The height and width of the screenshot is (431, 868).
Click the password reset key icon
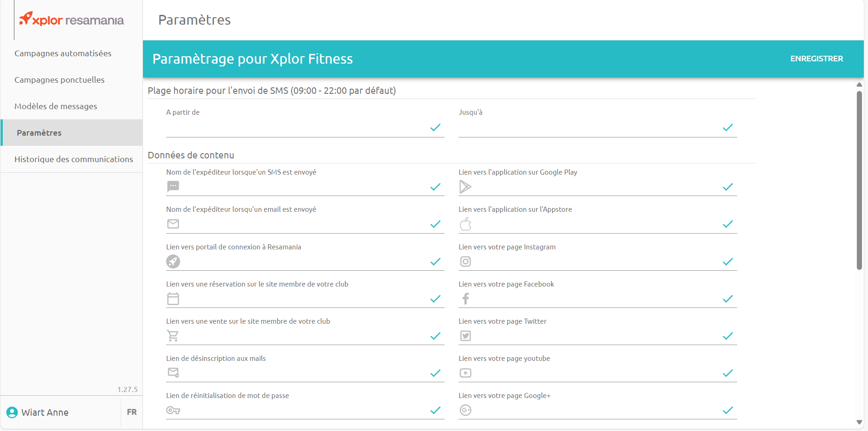[x=173, y=410]
